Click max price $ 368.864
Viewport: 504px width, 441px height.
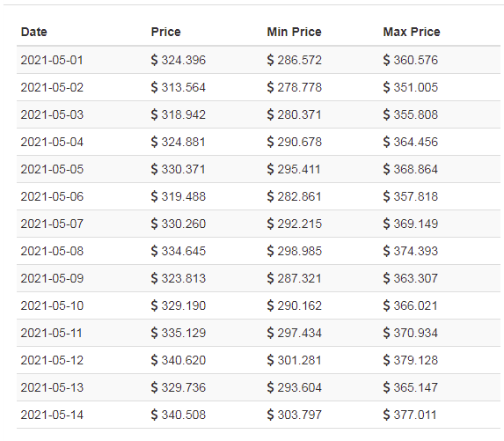tap(410, 169)
